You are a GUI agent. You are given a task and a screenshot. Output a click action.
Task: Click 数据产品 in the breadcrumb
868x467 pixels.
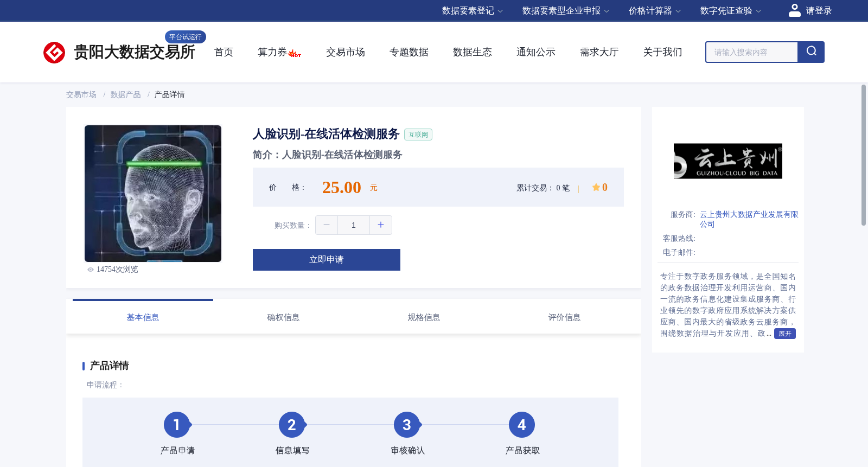[x=126, y=95]
